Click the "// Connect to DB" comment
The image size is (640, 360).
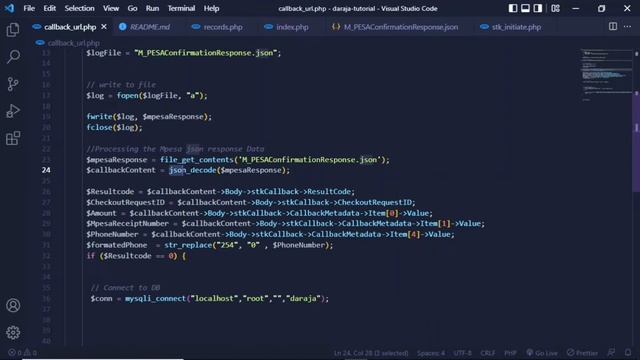pyautogui.click(x=125, y=288)
